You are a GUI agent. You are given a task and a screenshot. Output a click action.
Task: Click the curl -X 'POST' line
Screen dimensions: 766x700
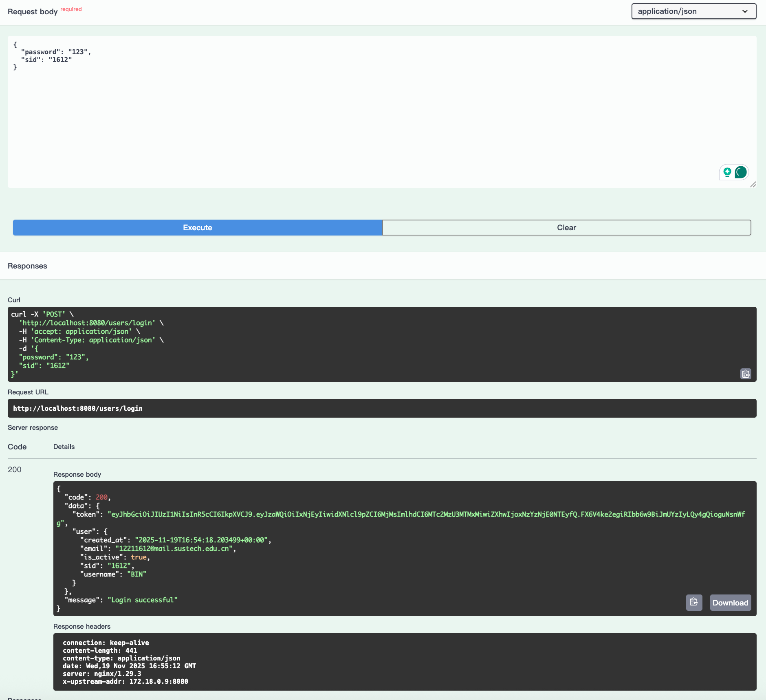42,314
